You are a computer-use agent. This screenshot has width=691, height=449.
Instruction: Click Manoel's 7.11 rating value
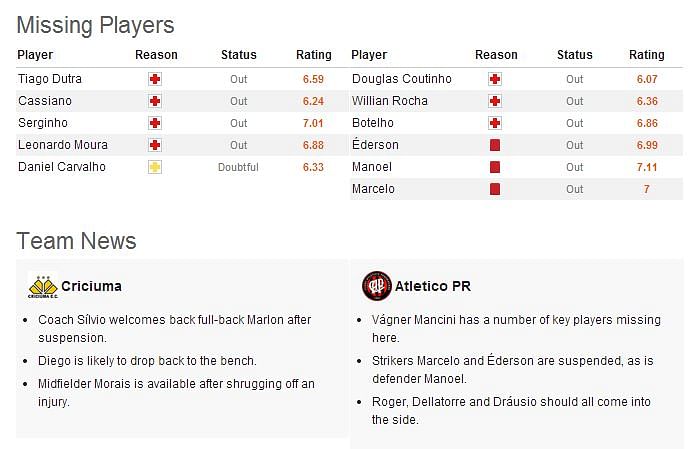pos(647,167)
